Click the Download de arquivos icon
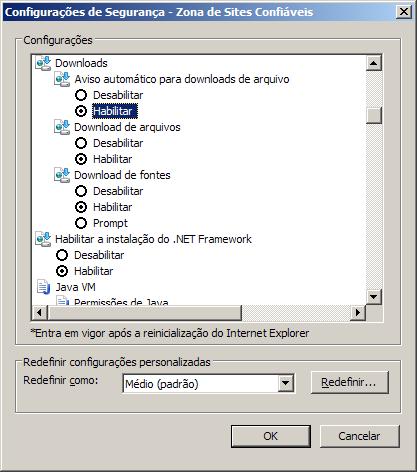This screenshot has width=417, height=472. point(62,127)
